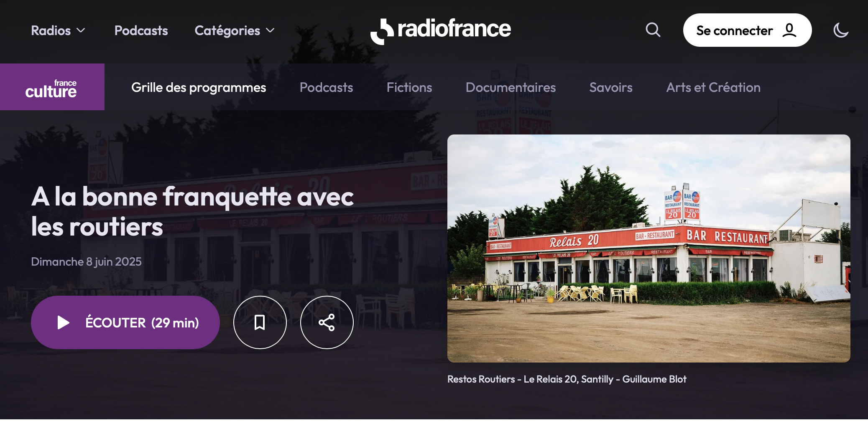Open Arts et Création
The width and height of the screenshot is (868, 426).
(713, 87)
